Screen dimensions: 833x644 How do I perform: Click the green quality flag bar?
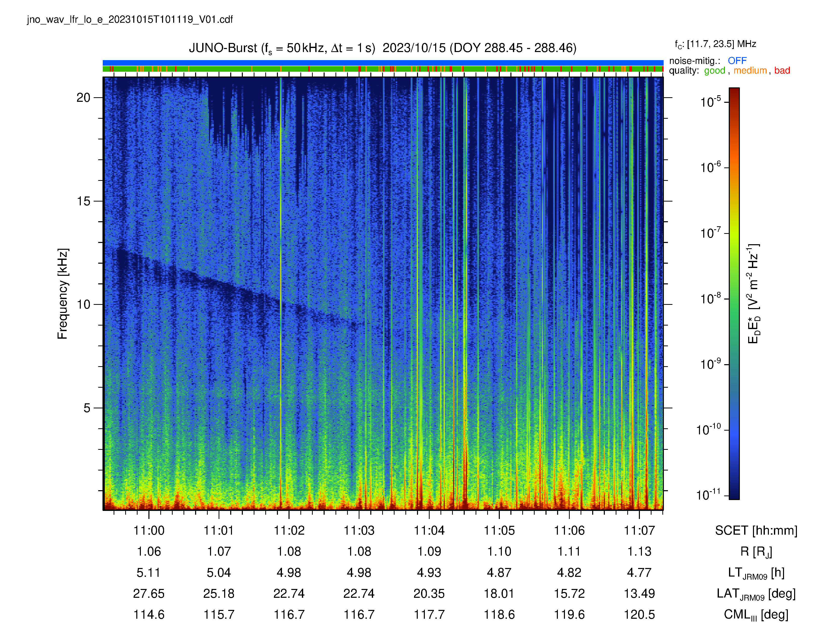click(x=383, y=69)
